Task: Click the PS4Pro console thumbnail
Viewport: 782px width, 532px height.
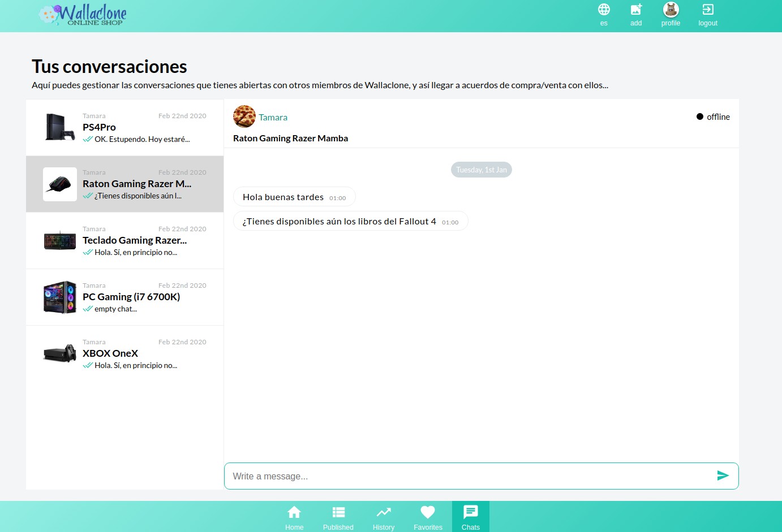Action: click(60, 127)
